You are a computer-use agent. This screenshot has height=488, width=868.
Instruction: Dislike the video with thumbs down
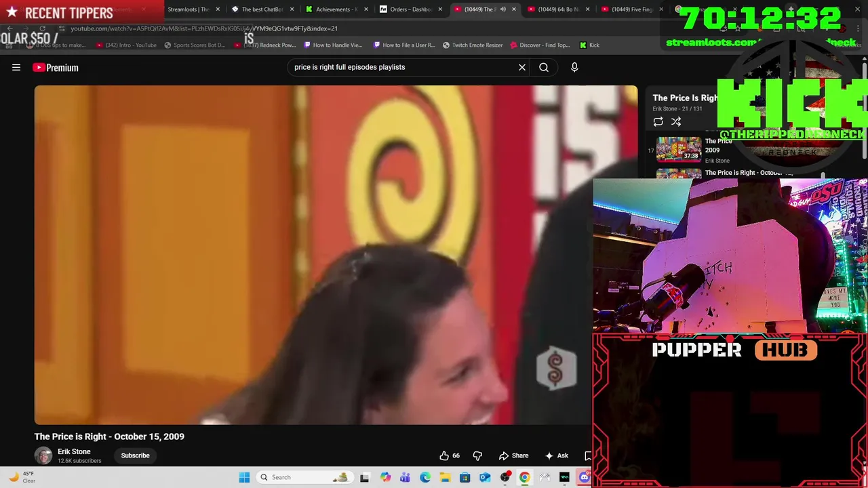click(x=477, y=455)
